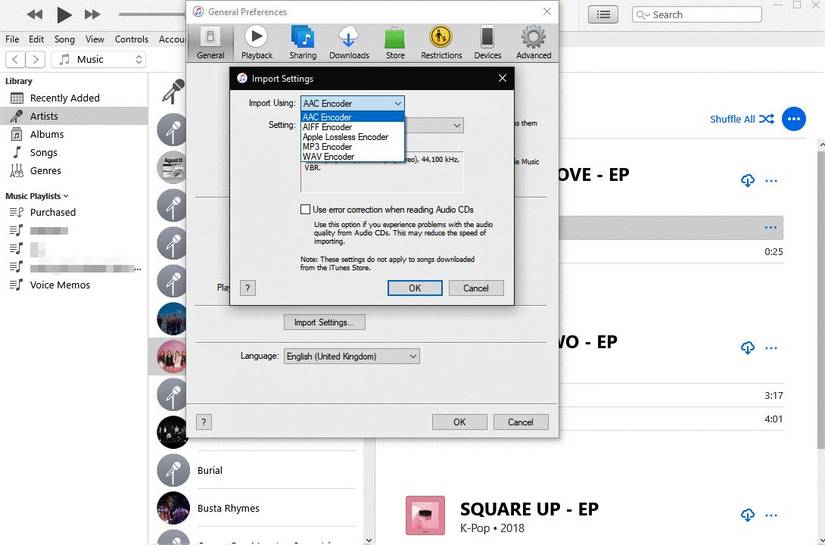Image resolution: width=825 pixels, height=545 pixels.
Task: Open the Playback preferences tab
Action: 257,43
